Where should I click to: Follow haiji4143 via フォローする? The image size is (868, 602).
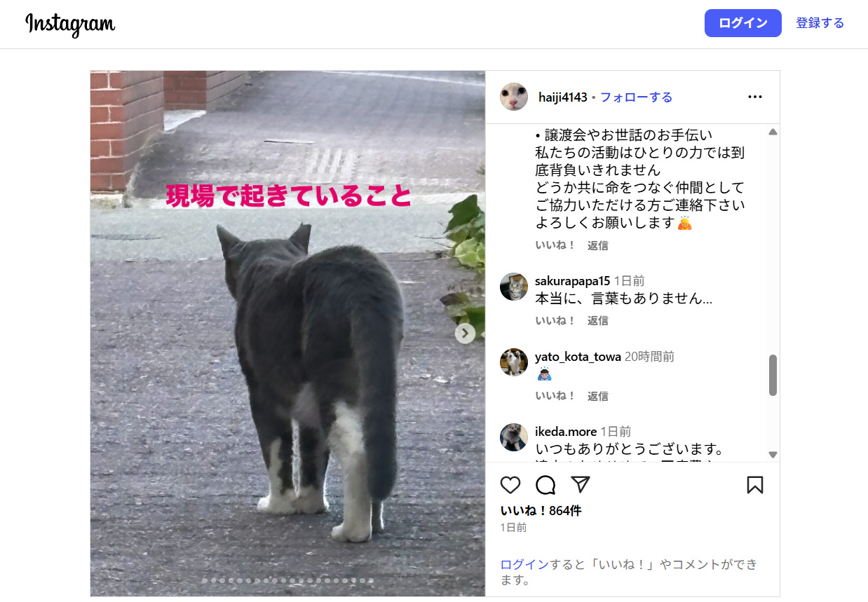[636, 97]
